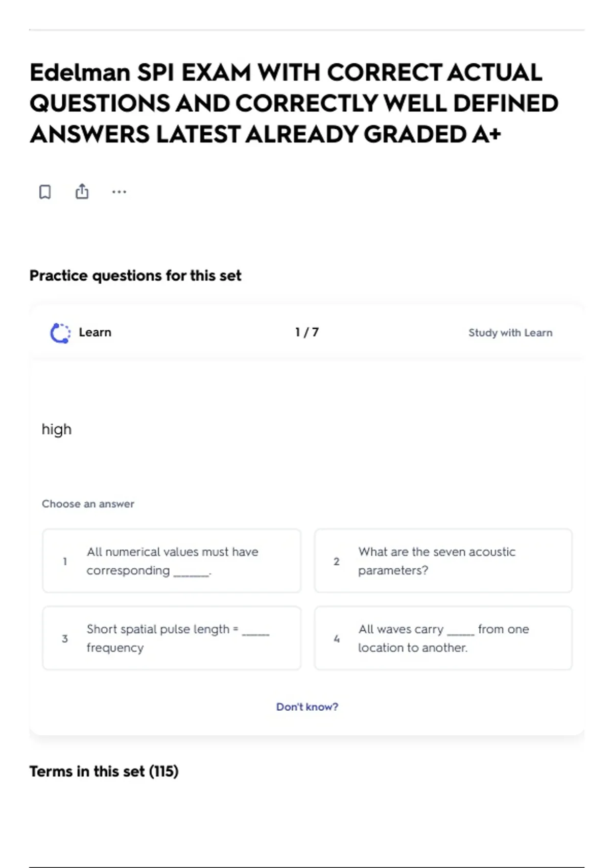Click the number 3 answer badge
Image resolution: width=613 pixels, height=868 pixels.
[65, 639]
